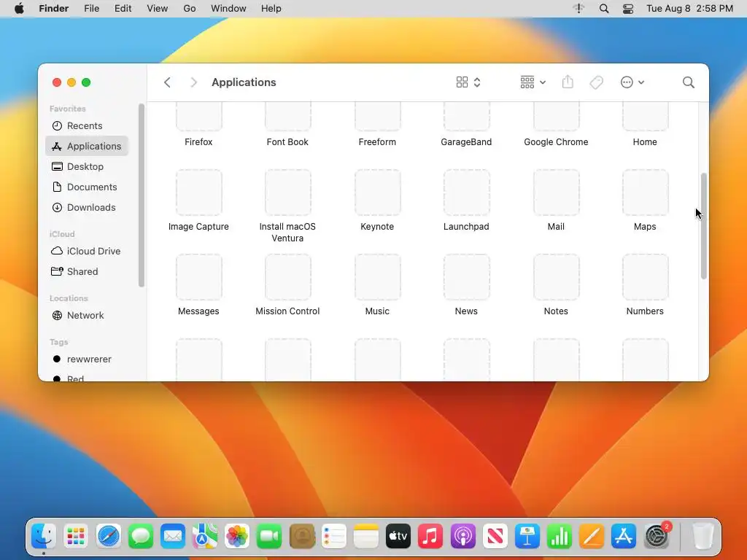747x560 pixels.
Task: Launch Safari from the Dock
Action: pos(109,536)
